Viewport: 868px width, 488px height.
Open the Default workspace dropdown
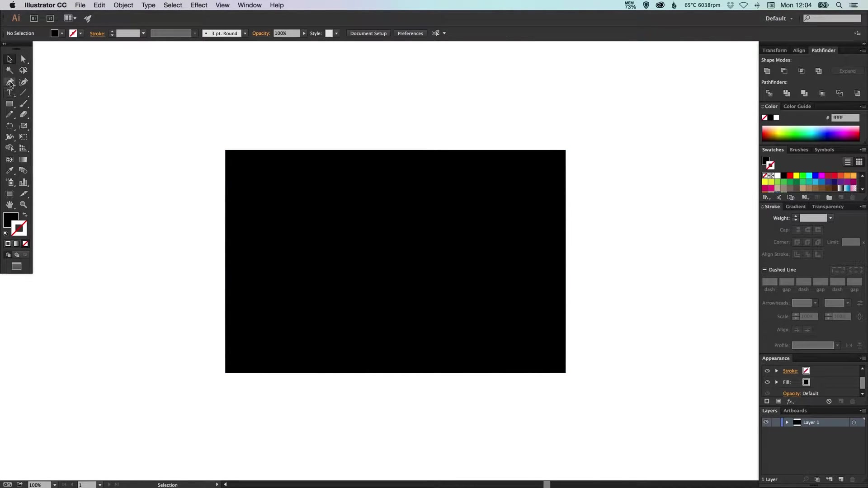pyautogui.click(x=778, y=19)
